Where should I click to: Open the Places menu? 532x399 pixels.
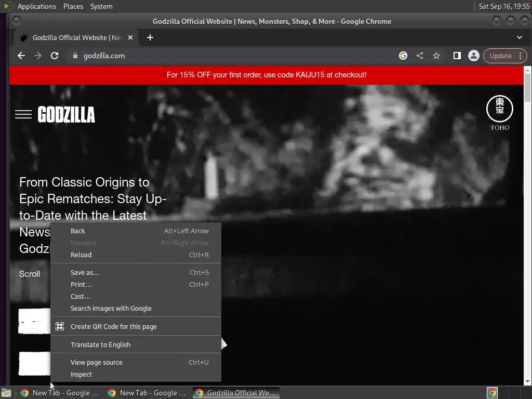[x=73, y=6]
